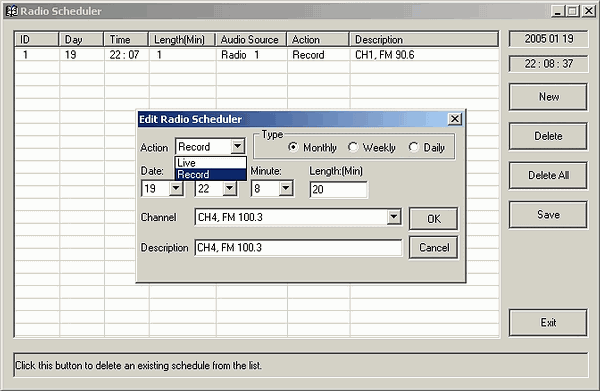Click OK in Edit Radio Scheduler

coord(434,219)
